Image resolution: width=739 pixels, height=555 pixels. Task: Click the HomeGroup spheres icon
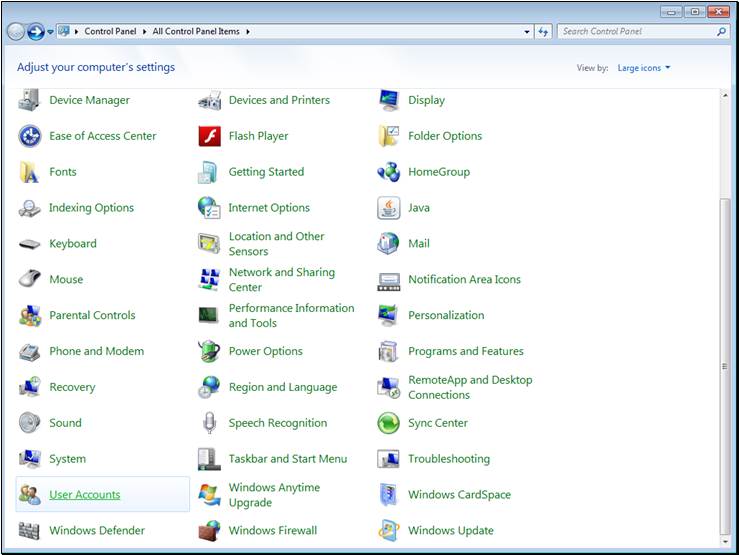point(389,172)
